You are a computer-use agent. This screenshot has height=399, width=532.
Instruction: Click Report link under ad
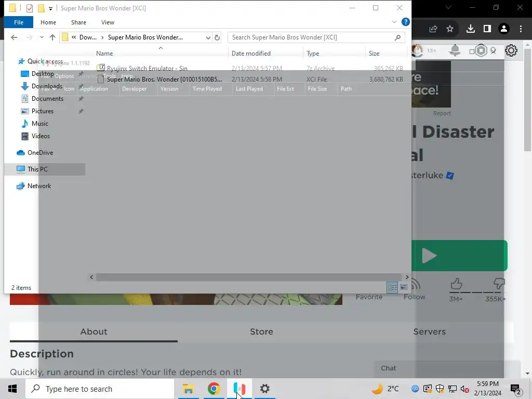(x=442, y=113)
